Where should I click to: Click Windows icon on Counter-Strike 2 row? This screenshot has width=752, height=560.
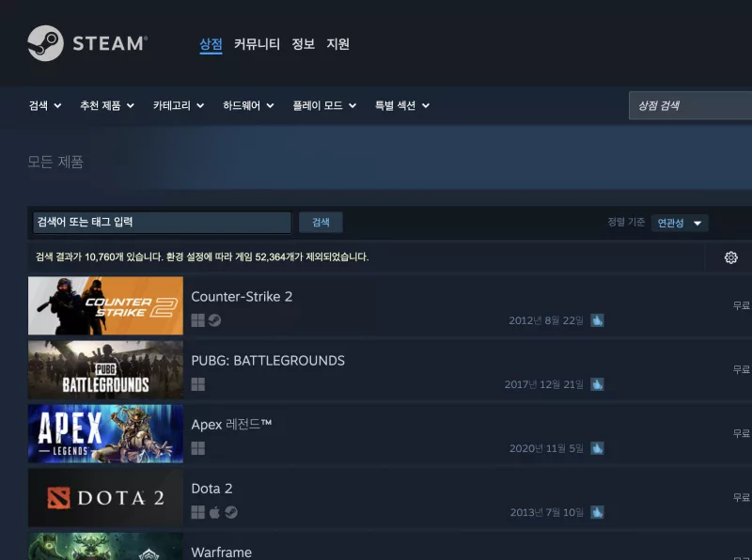point(198,320)
